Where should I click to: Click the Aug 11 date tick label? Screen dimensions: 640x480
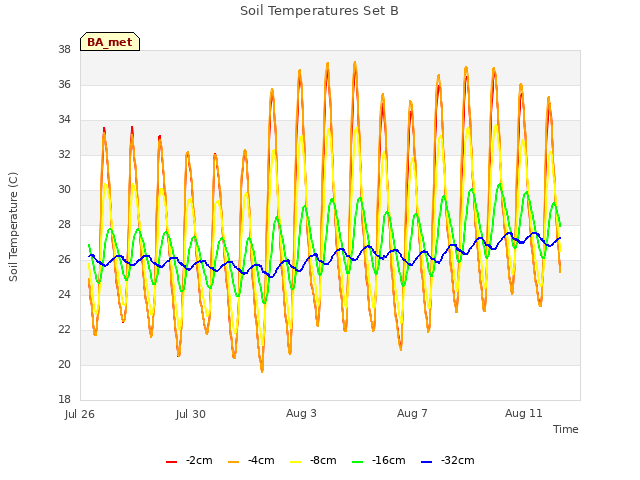point(524,413)
